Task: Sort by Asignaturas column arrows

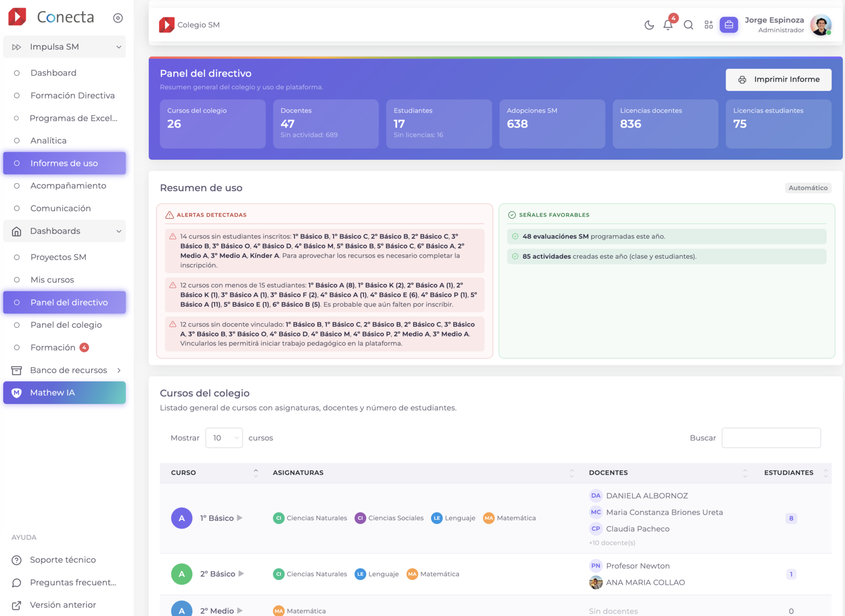Action: [x=571, y=473]
